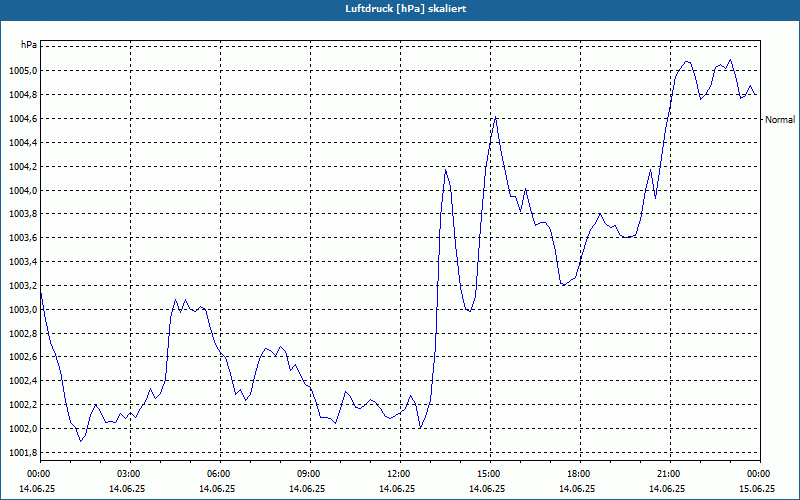Click the 15:00 time axis label

490,474
